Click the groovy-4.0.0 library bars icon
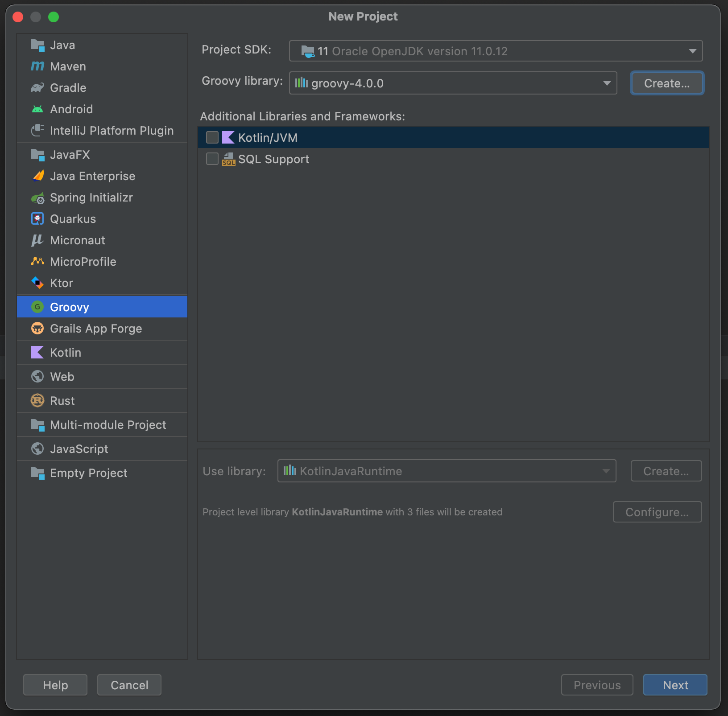The image size is (728, 716). pyautogui.click(x=302, y=82)
